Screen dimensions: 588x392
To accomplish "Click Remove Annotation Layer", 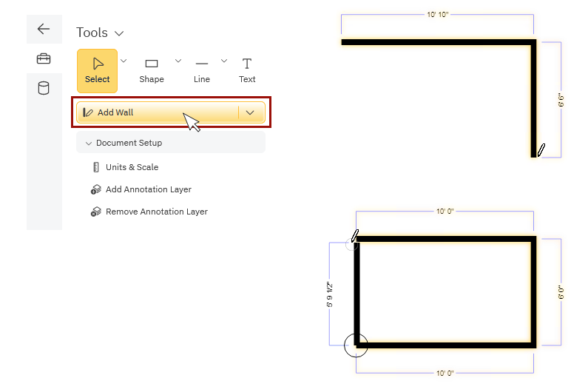I will point(156,212).
